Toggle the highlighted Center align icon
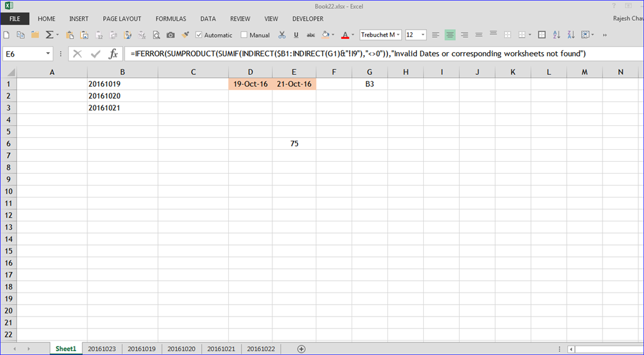 tap(450, 35)
